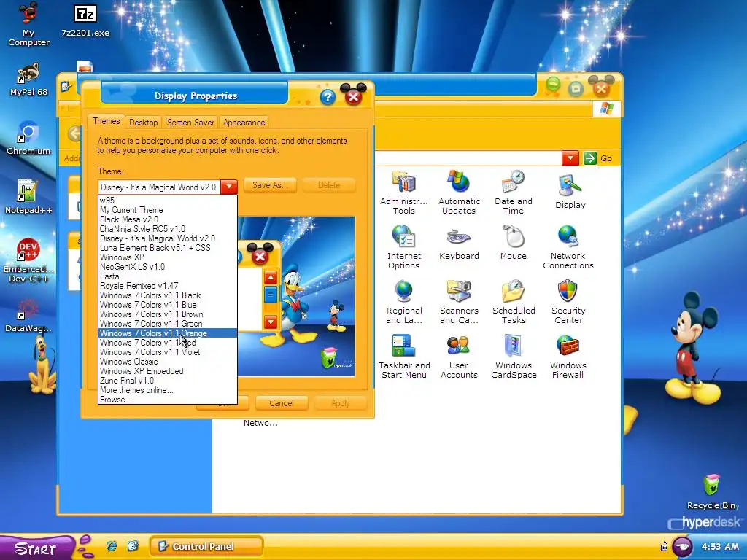Select Windows 7 Colors v1.1 Orange

167,333
